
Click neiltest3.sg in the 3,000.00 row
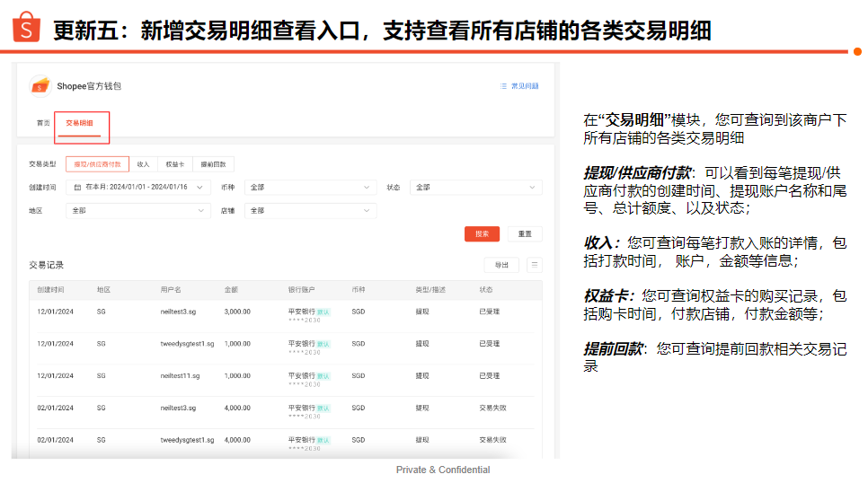[178, 312]
